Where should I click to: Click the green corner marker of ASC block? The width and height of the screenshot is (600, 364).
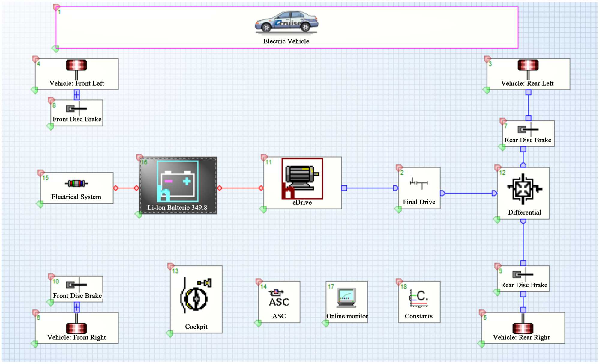click(x=258, y=323)
